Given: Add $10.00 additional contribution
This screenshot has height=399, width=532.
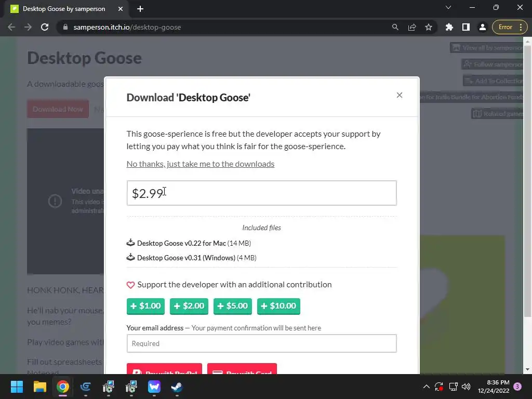Looking at the screenshot, I should pyautogui.click(x=278, y=306).
